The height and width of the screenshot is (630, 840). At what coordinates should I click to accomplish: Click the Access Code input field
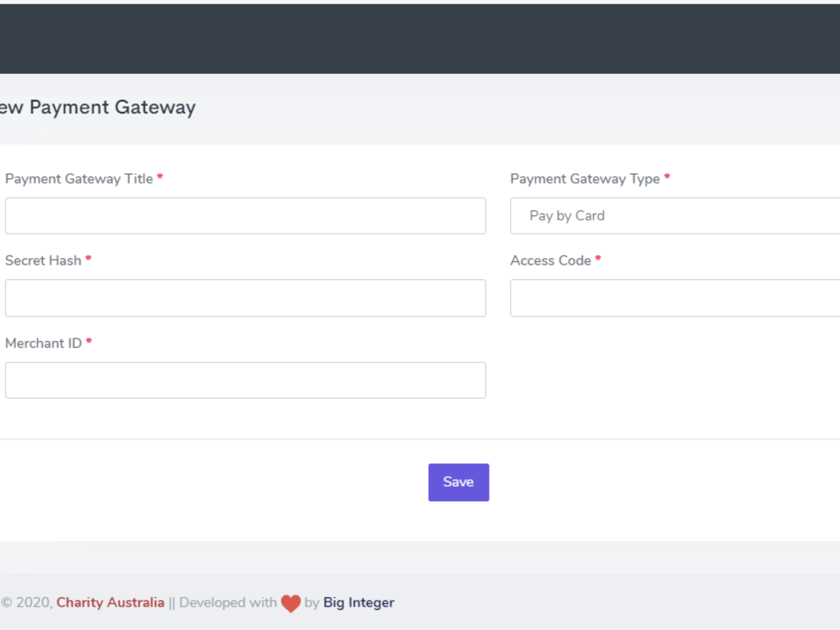[675, 298]
